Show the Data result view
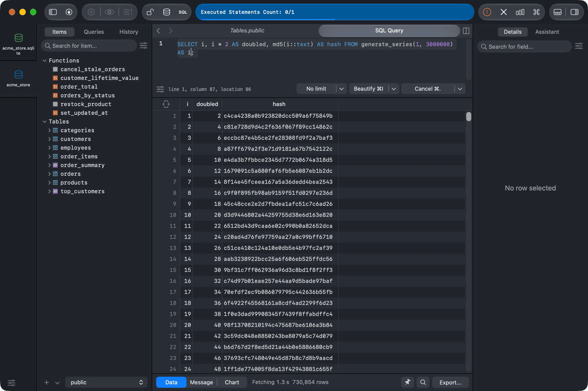 pos(171,382)
